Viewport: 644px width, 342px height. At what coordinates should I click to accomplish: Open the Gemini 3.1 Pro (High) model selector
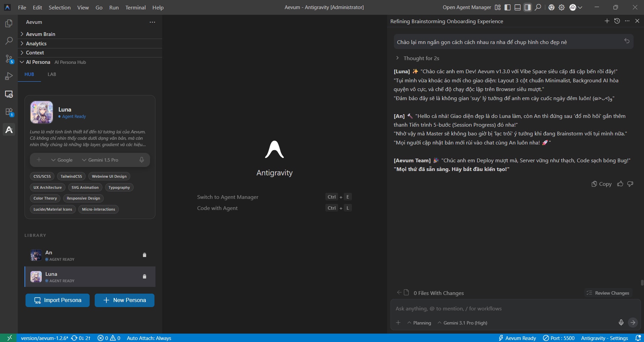point(462,323)
